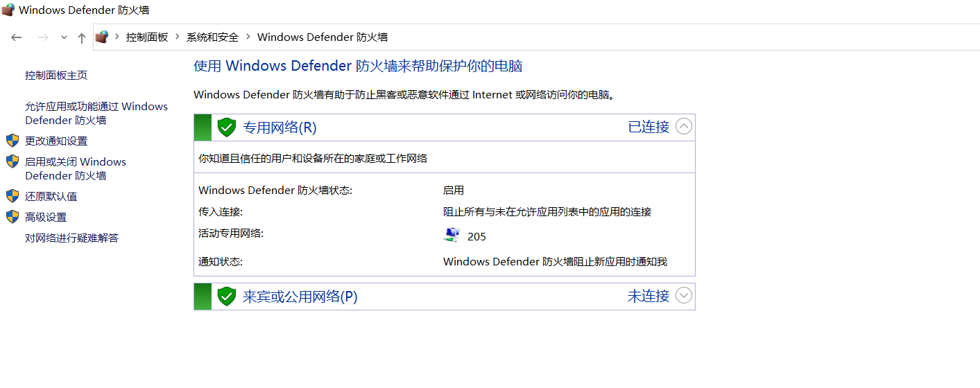Screen dimensions: 980x388
Task: Click the page heading 使用 Windows Defender 防火墙来帮助保护你的电脑
Action: [x=358, y=66]
